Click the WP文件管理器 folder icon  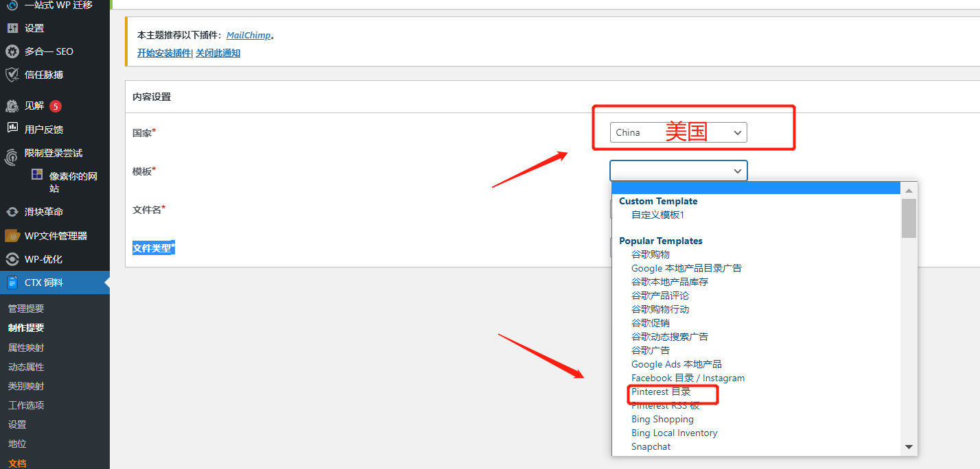[12, 236]
